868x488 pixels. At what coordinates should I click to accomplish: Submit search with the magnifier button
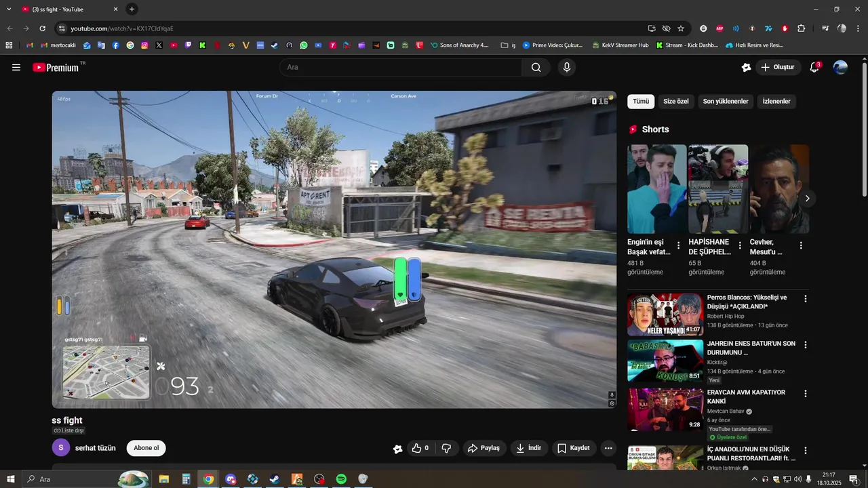[536, 67]
